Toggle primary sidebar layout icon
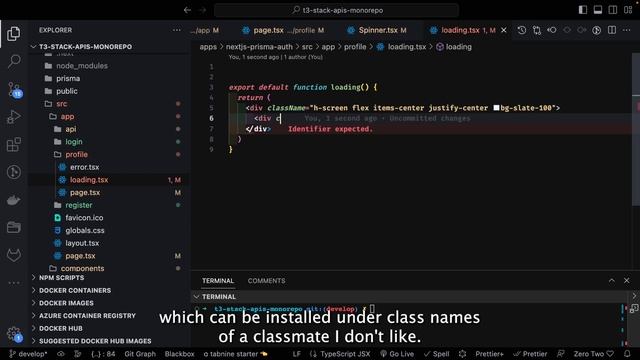This screenshot has height=360, width=640. coord(583,10)
